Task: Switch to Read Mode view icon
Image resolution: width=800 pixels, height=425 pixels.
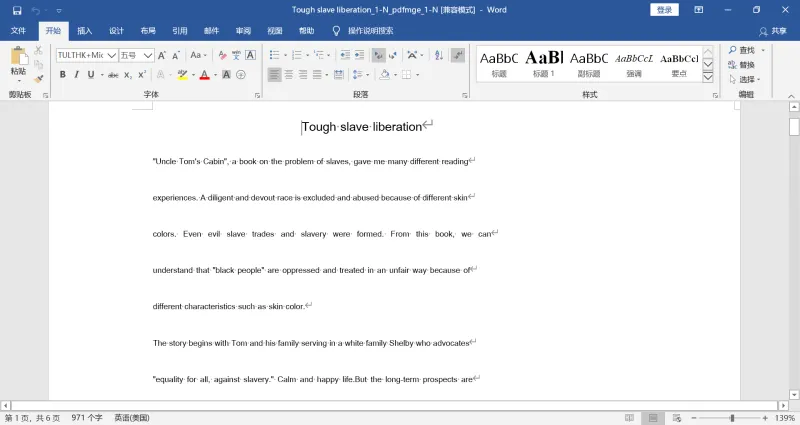Action: click(629, 418)
